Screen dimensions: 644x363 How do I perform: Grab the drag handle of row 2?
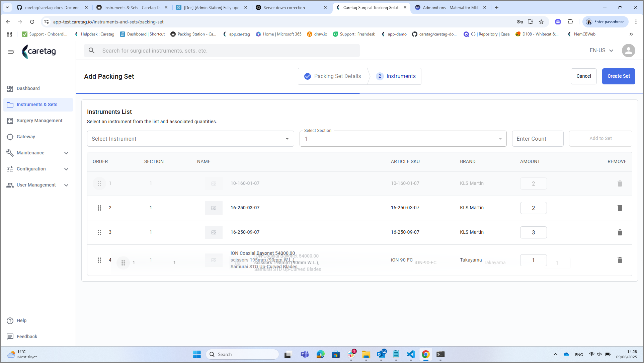(99, 208)
